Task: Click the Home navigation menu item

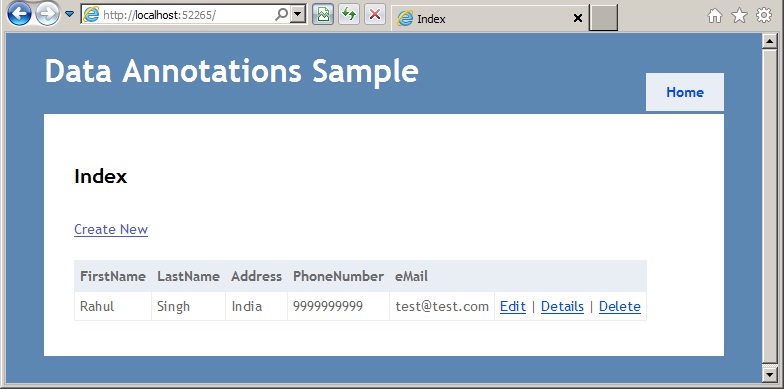Action: tap(684, 92)
